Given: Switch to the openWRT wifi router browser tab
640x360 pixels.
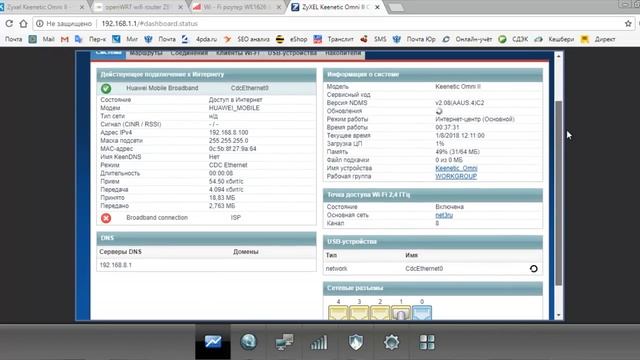Looking at the screenshot, I should coord(138,7).
